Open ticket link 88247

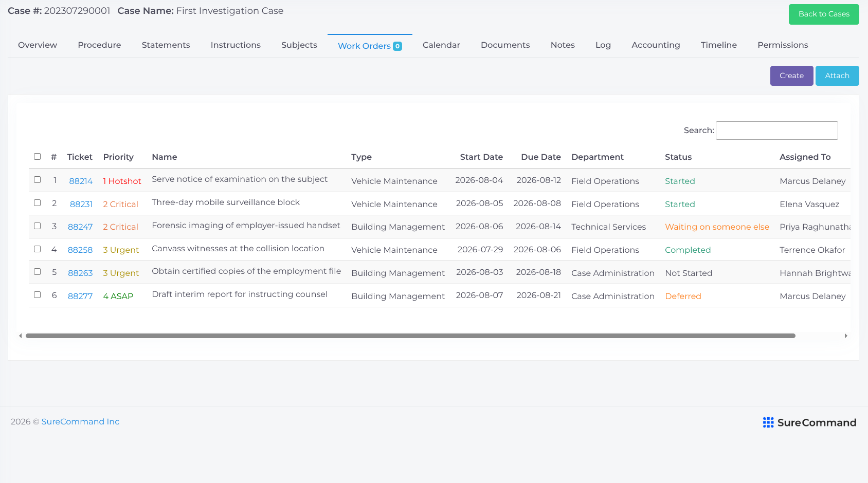pyautogui.click(x=80, y=227)
